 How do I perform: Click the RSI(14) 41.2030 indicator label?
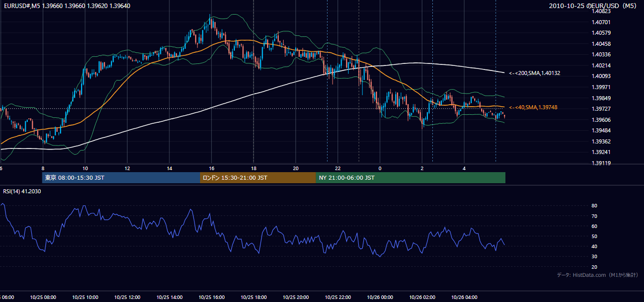(22, 191)
